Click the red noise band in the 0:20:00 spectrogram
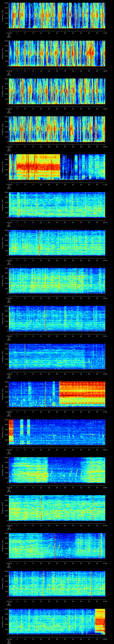 point(38,167)
